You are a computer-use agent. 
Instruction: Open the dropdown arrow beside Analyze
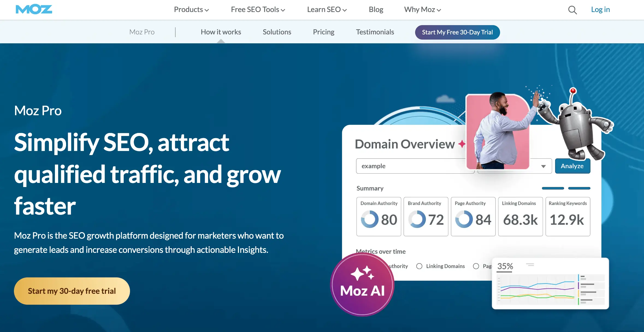(543, 166)
